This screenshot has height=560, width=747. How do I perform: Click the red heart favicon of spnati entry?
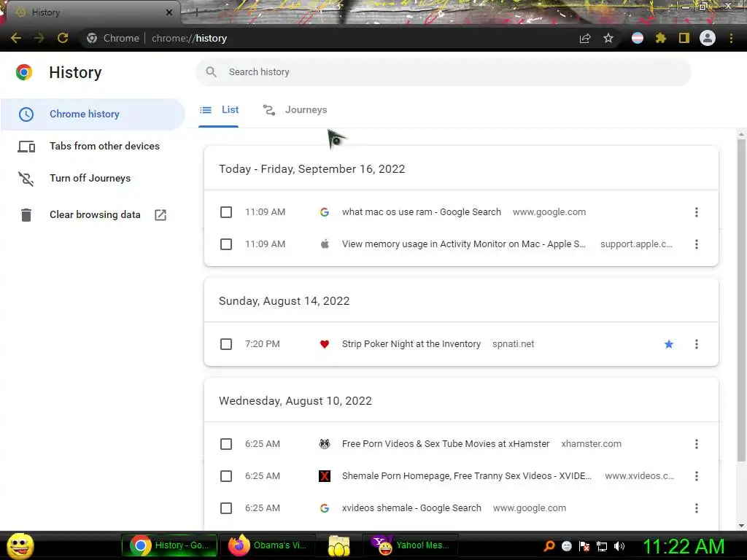point(325,344)
